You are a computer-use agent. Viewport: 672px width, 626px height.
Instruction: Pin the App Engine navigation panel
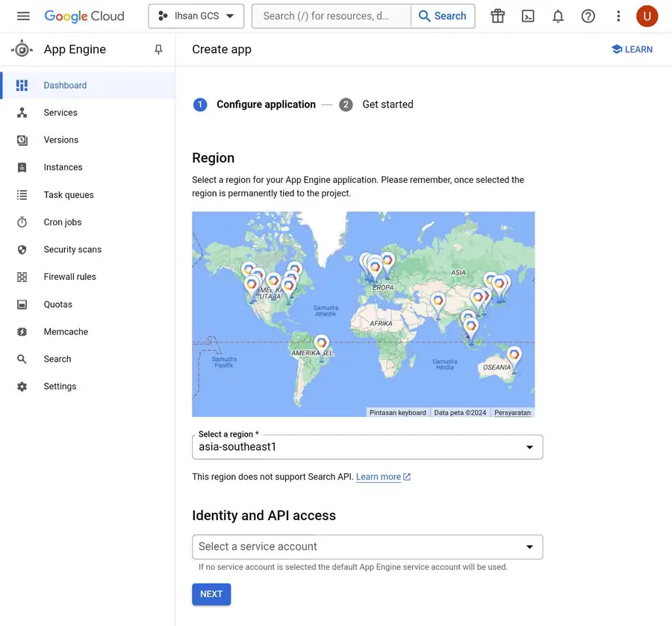pyautogui.click(x=158, y=49)
